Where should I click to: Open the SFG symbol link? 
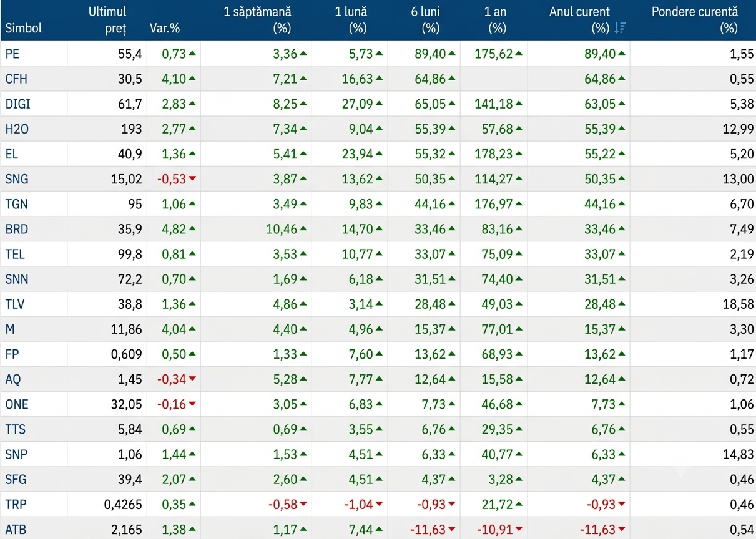point(16,479)
